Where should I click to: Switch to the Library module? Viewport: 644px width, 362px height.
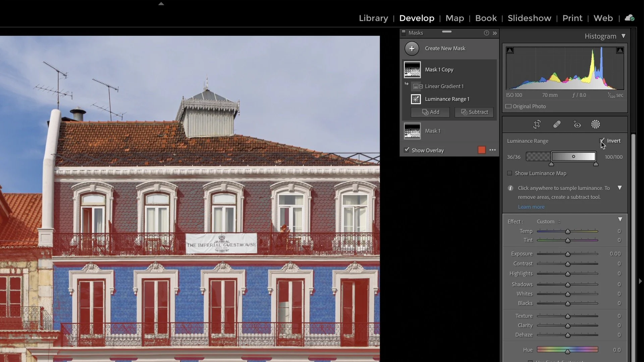click(x=373, y=18)
